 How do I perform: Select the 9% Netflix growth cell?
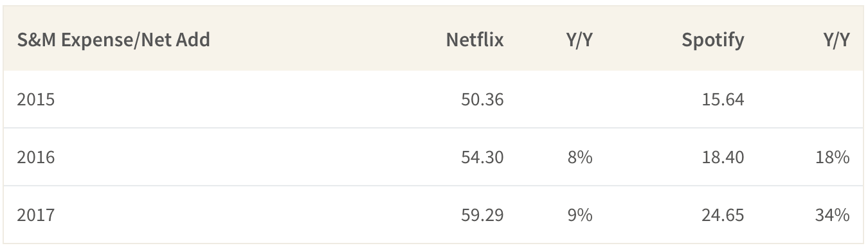[580, 215]
